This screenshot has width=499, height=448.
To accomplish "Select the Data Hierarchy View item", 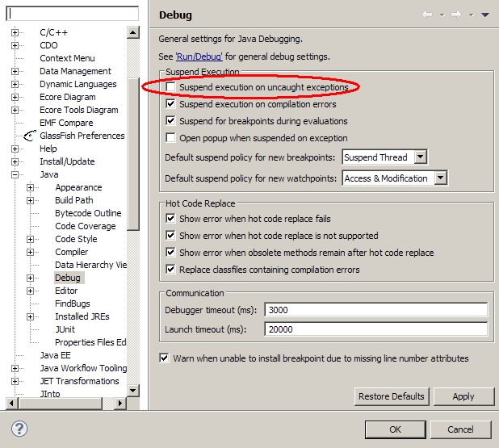I will (90, 265).
